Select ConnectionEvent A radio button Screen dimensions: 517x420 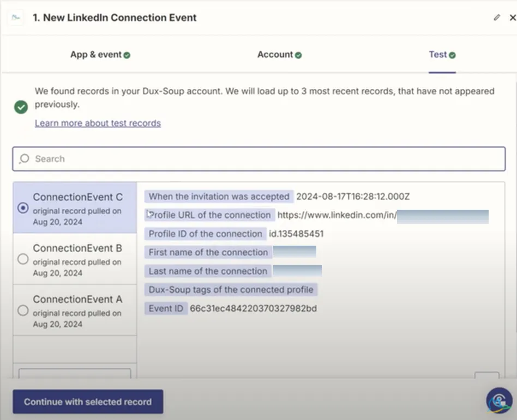(x=23, y=311)
